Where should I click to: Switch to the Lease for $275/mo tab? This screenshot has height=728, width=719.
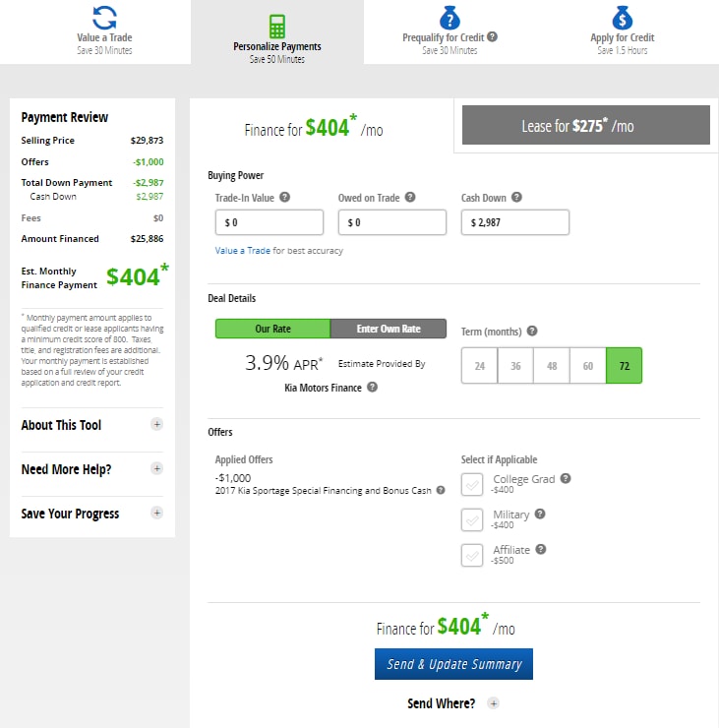point(585,126)
